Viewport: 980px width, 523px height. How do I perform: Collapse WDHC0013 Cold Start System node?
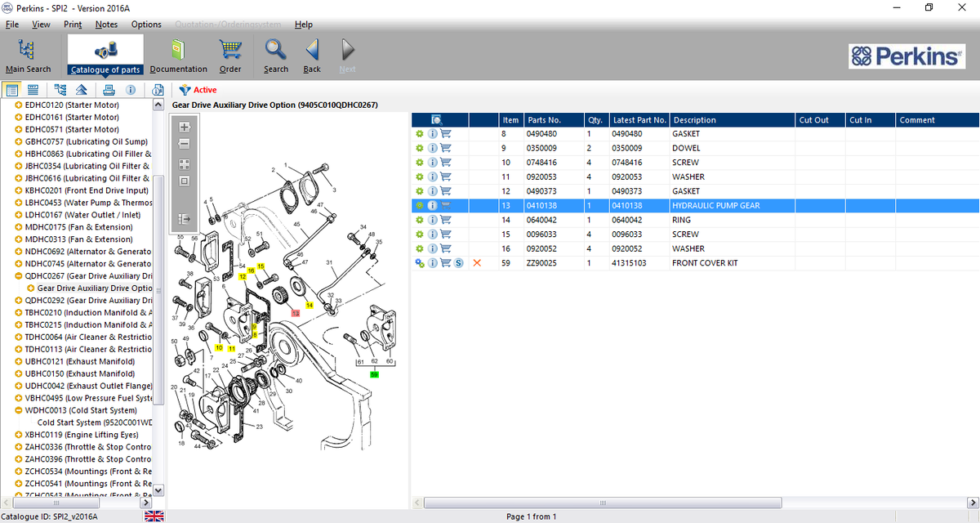19,410
